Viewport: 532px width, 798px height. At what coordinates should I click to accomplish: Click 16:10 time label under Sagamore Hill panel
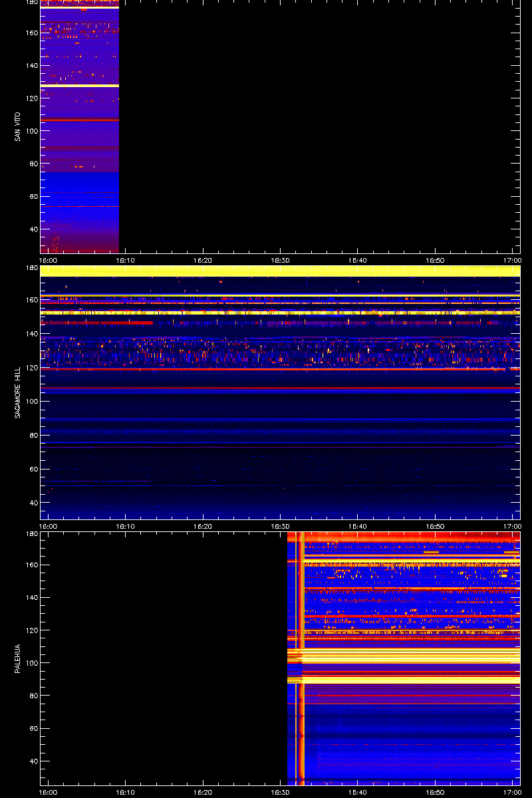[126, 527]
